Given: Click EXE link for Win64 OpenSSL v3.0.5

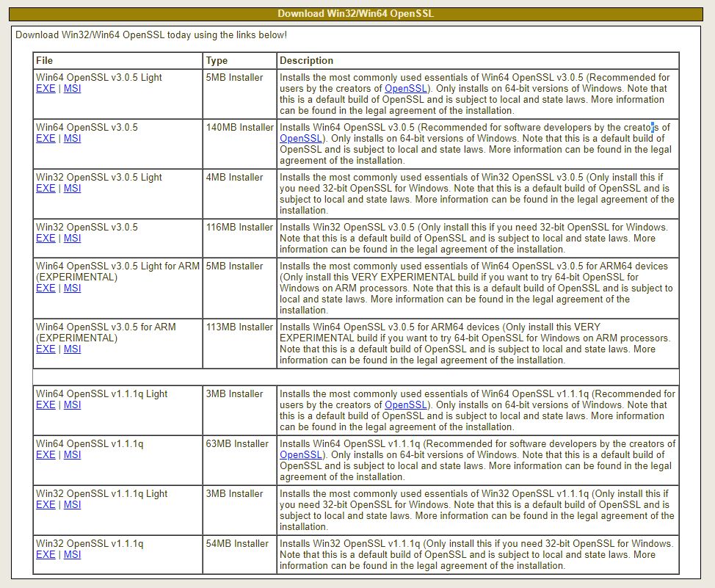Looking at the screenshot, I should click(x=46, y=139).
